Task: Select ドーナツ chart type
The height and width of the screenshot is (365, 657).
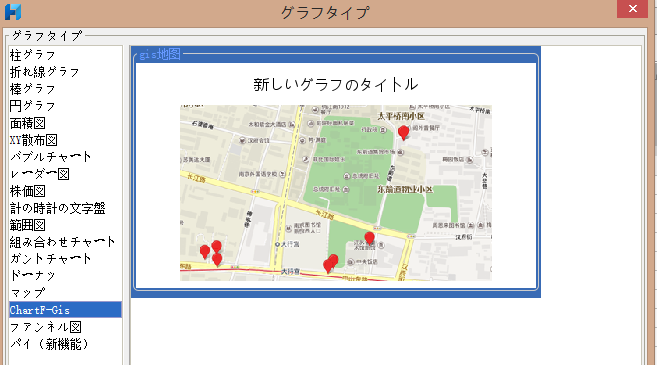Action: click(65, 276)
